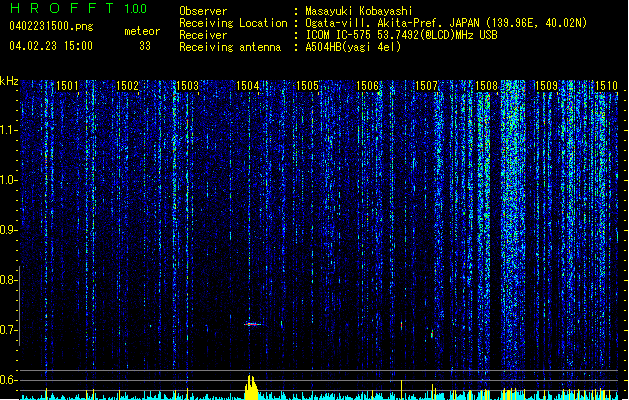This screenshot has height=400, width=629.
Task: Click the 1510 time marker
Action: coord(606,85)
